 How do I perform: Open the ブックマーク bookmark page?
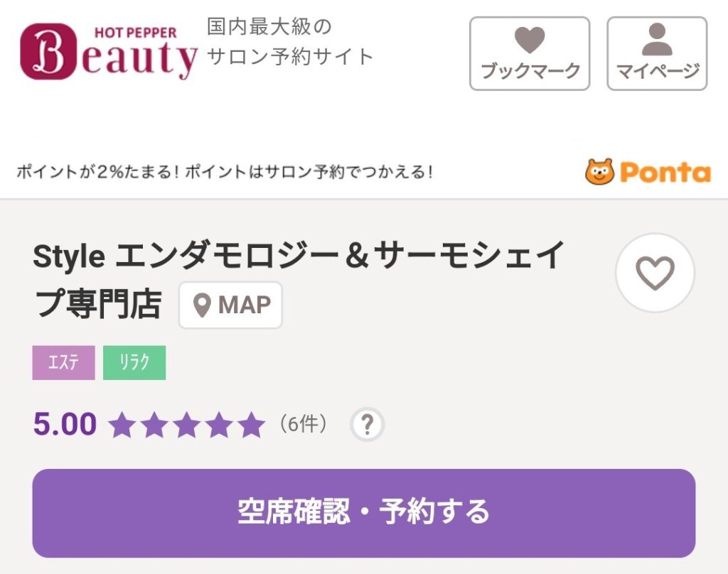[530, 54]
